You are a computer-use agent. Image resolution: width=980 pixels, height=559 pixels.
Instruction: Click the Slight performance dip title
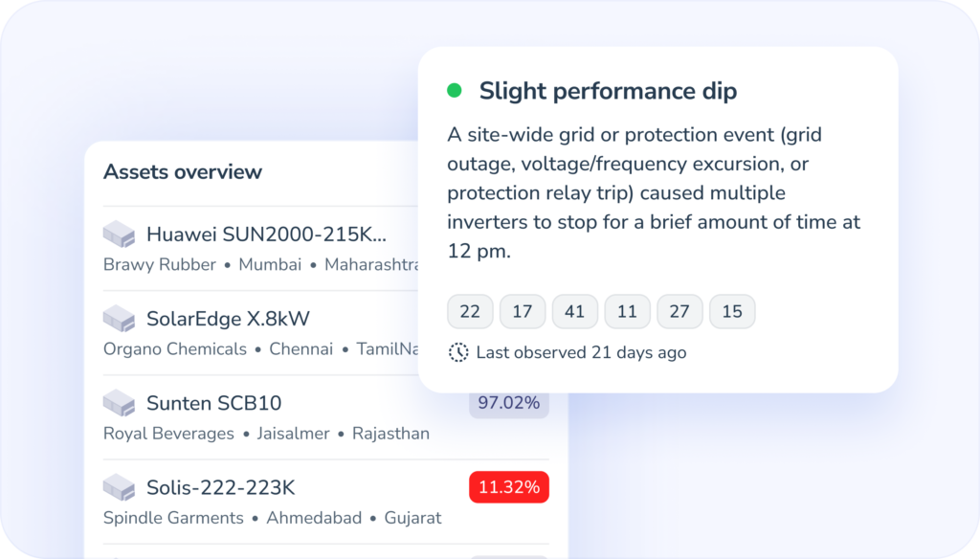click(608, 91)
